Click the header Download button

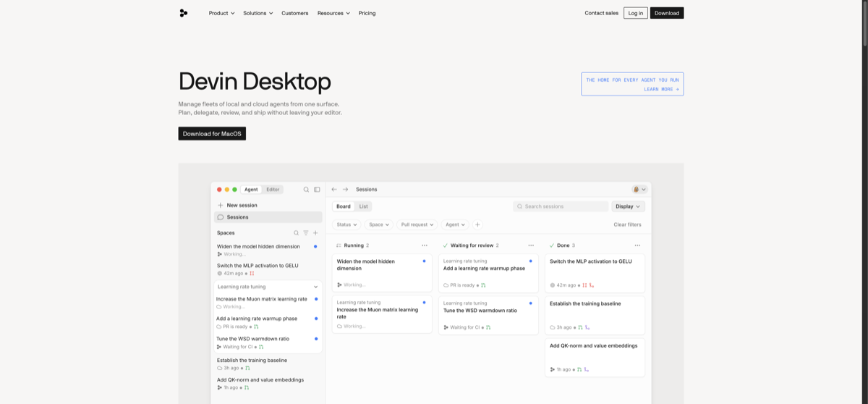[x=667, y=13]
